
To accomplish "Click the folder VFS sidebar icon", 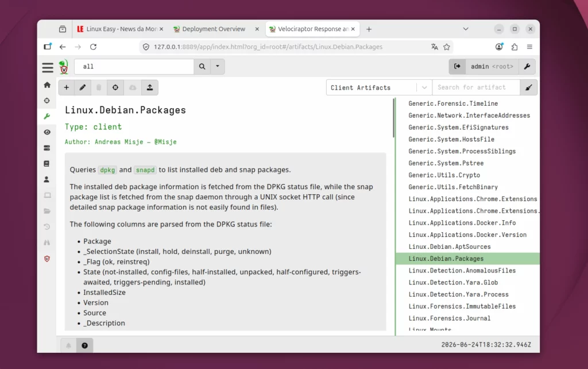I will pyautogui.click(x=47, y=211).
